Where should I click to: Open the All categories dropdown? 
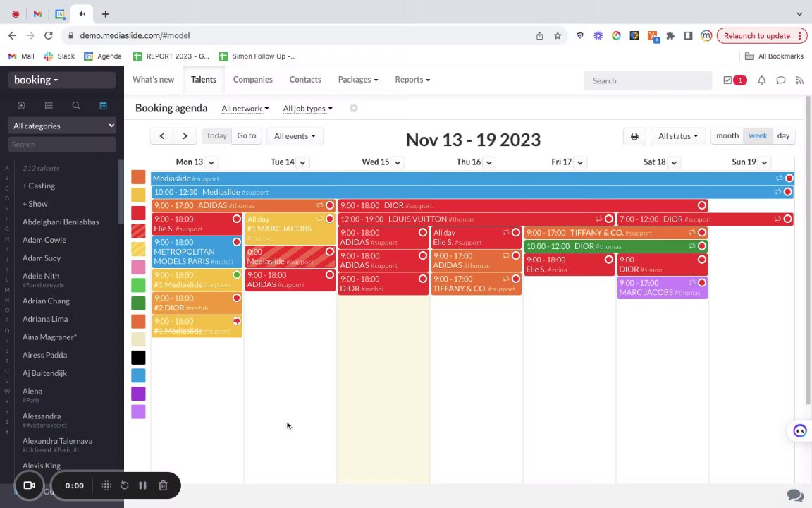click(61, 126)
